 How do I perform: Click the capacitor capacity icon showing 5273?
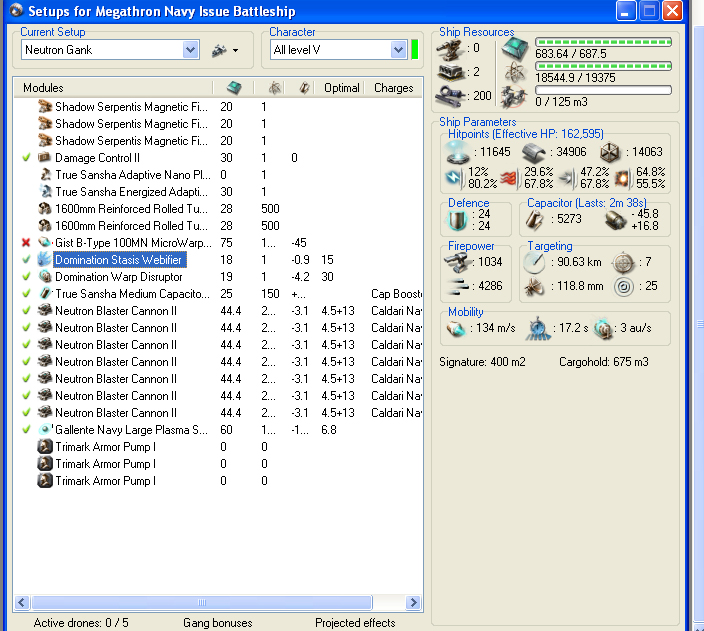pyautogui.click(x=535, y=219)
